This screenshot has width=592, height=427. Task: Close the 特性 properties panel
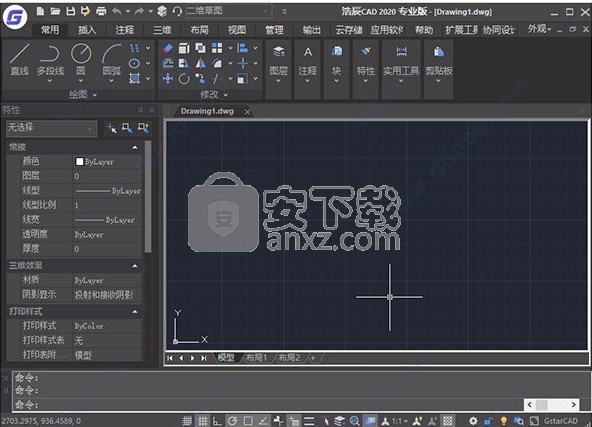click(152, 110)
